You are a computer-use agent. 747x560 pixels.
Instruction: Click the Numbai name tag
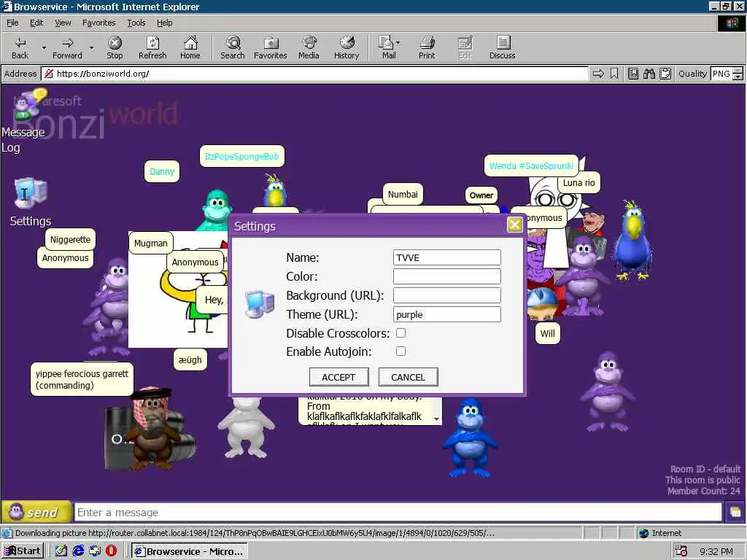point(403,194)
